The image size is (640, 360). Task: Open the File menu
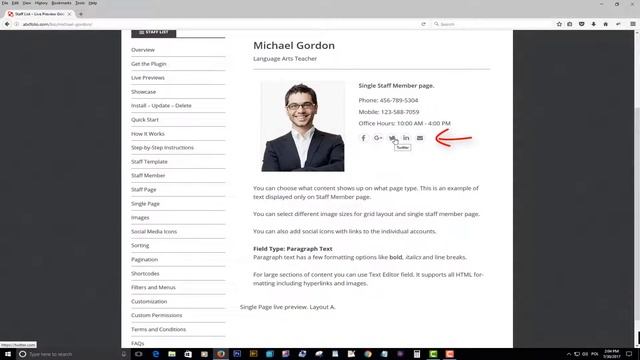click(5, 3)
